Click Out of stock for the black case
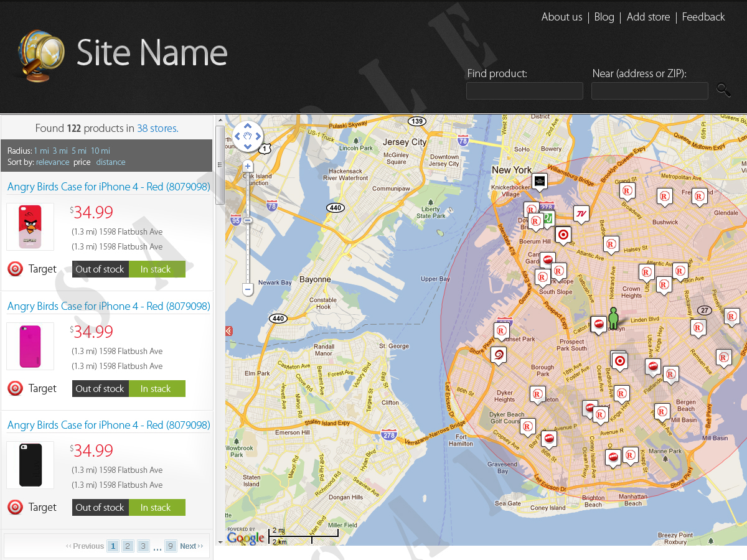 point(100,508)
